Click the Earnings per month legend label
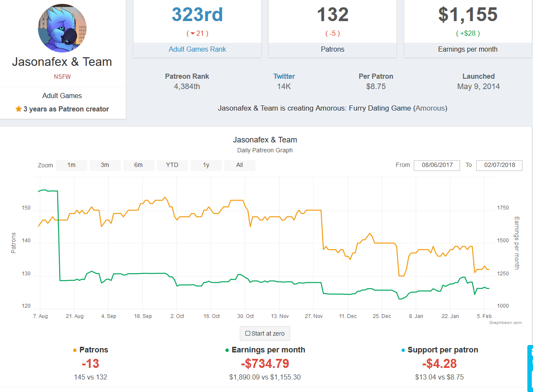533x392 pixels. point(268,350)
